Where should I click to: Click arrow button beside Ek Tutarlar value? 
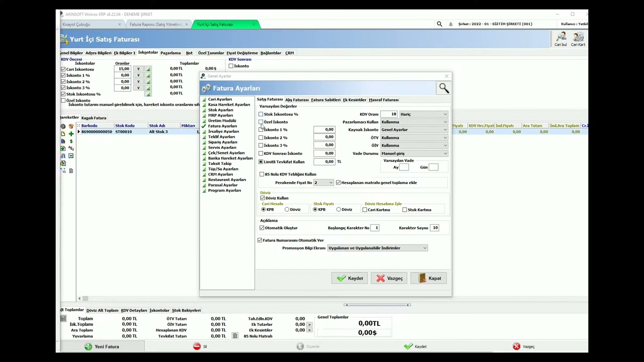(x=309, y=324)
